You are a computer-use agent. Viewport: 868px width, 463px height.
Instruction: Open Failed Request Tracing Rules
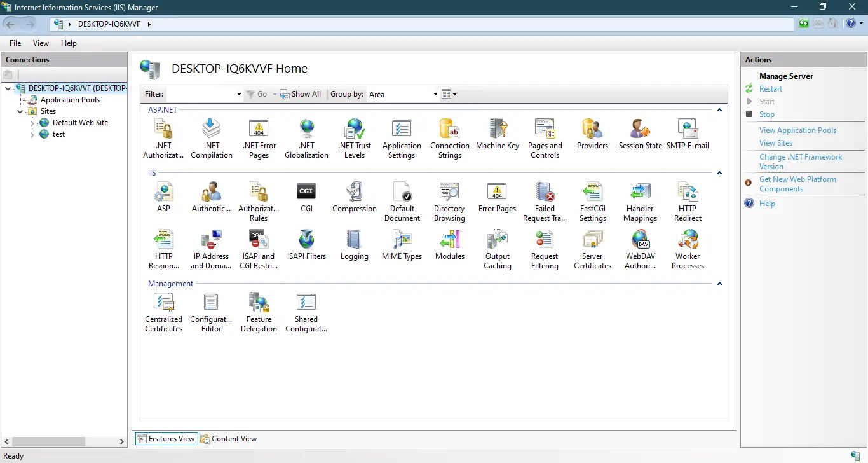coord(545,202)
